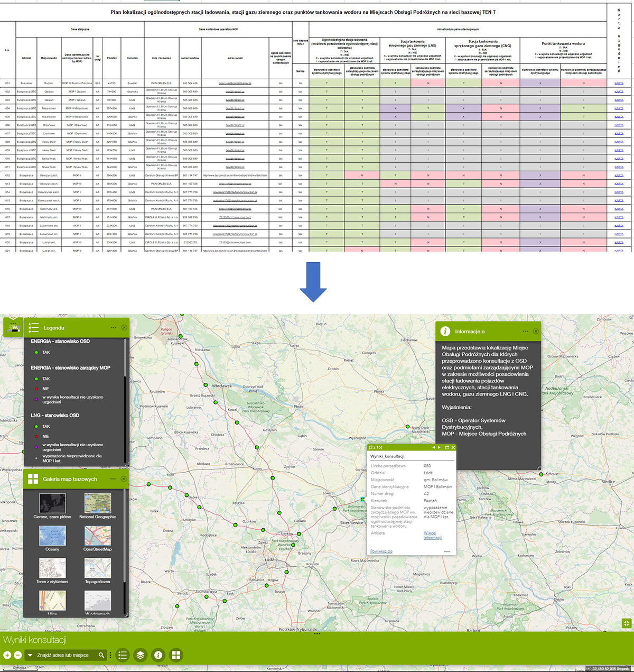Close the Informacje o panel
The height and width of the screenshot is (672, 634).
click(536, 332)
